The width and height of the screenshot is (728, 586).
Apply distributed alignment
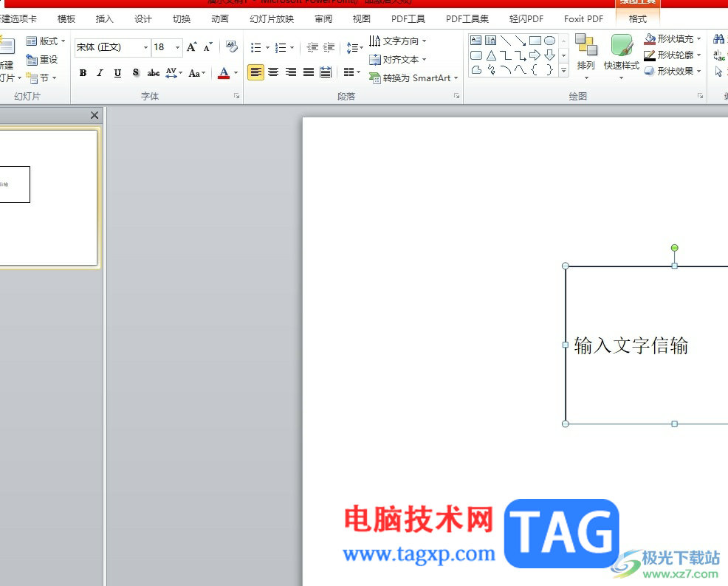pos(326,72)
